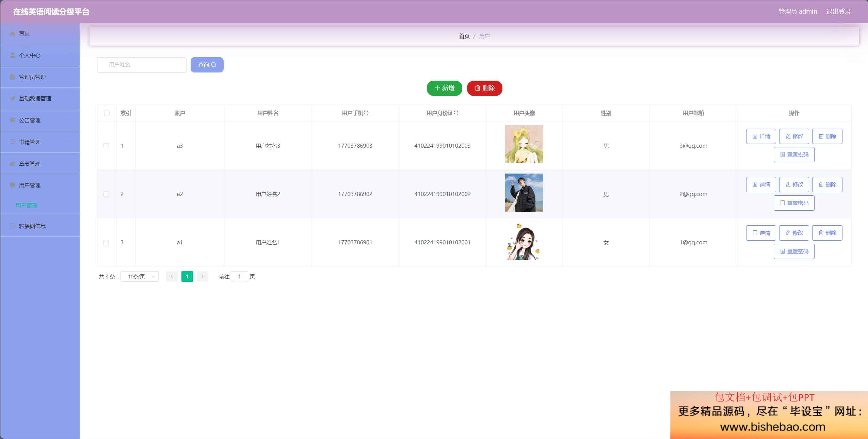The width and height of the screenshot is (868, 439).
Task: Check the checkbox for user a3
Action: click(106, 146)
